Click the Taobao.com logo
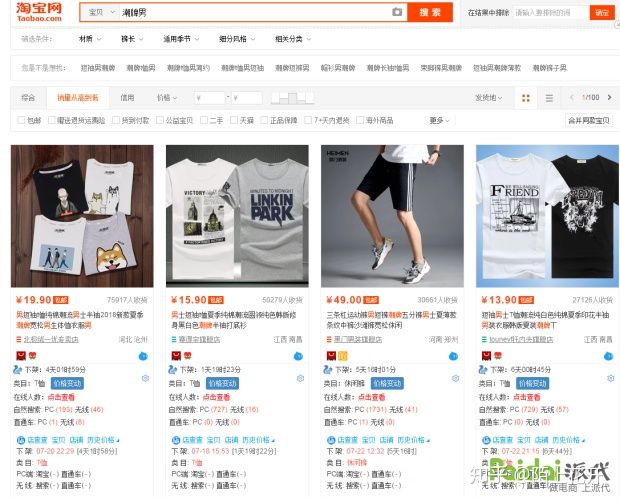 point(39,12)
